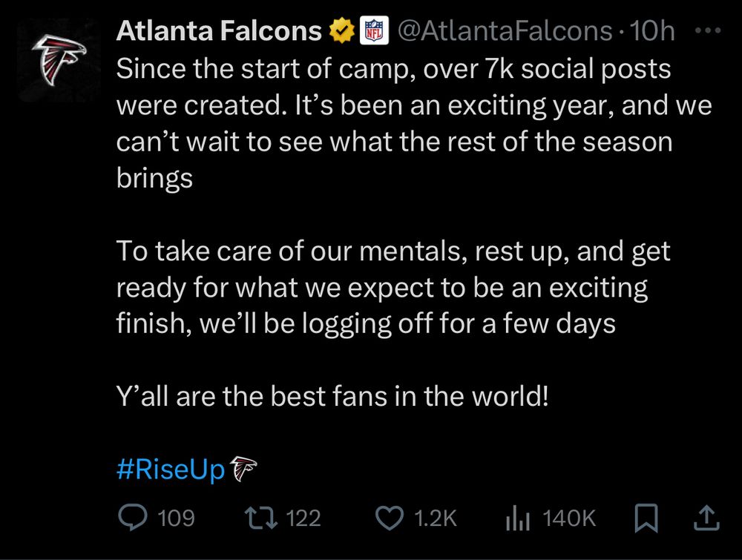Open the Atlanta Falcons profile avatar
This screenshot has height=560, width=742.
pyautogui.click(x=59, y=59)
